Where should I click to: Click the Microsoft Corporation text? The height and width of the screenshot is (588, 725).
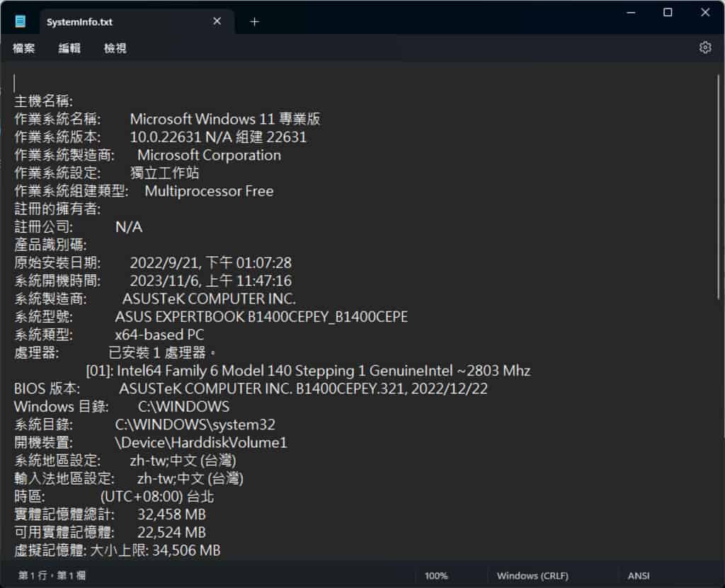click(x=209, y=156)
